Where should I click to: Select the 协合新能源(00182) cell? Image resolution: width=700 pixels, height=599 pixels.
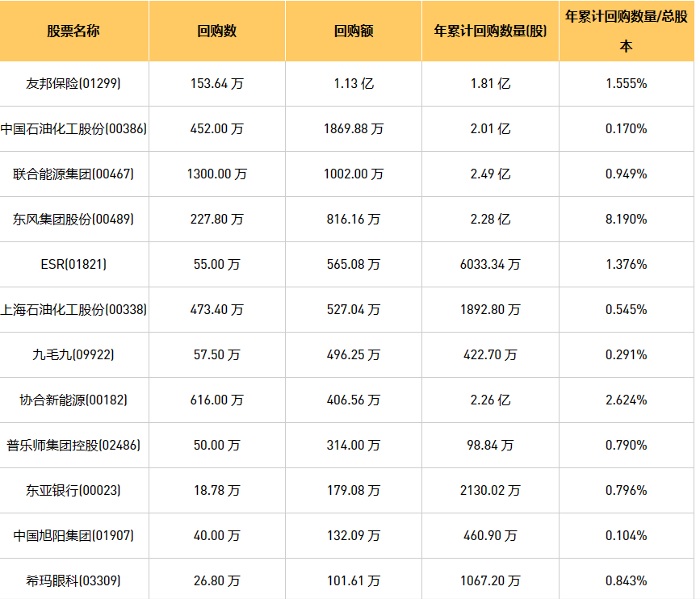pyautogui.click(x=73, y=400)
